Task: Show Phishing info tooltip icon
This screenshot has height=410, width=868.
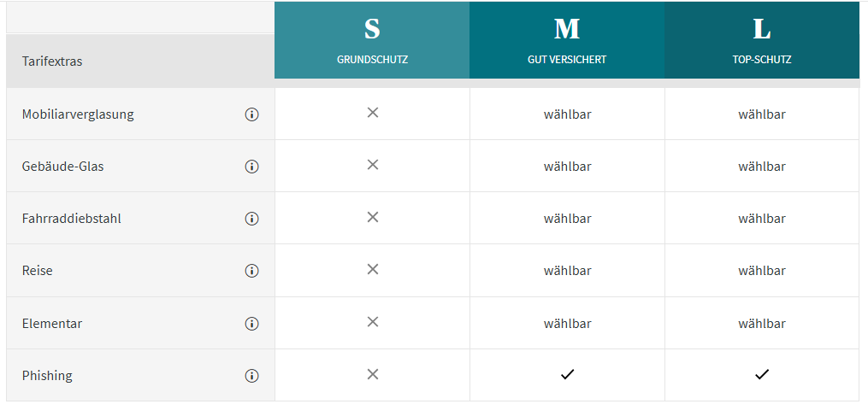Action: coord(251,376)
